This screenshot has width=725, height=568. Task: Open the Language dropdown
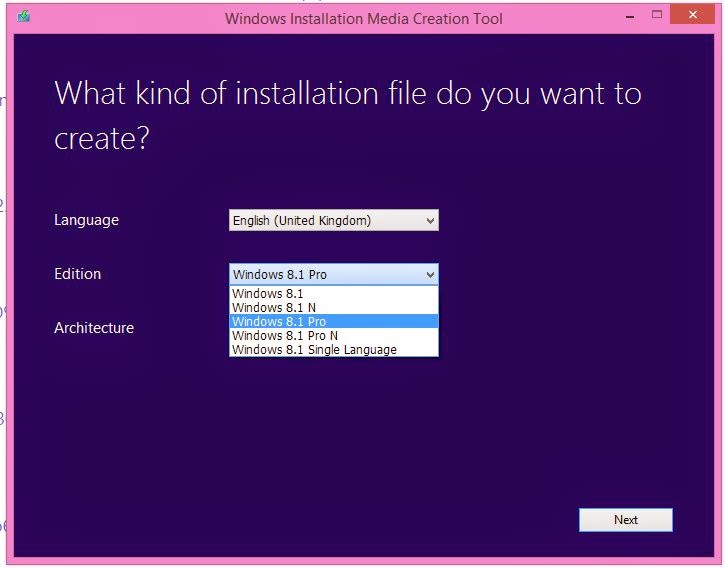pyautogui.click(x=333, y=220)
